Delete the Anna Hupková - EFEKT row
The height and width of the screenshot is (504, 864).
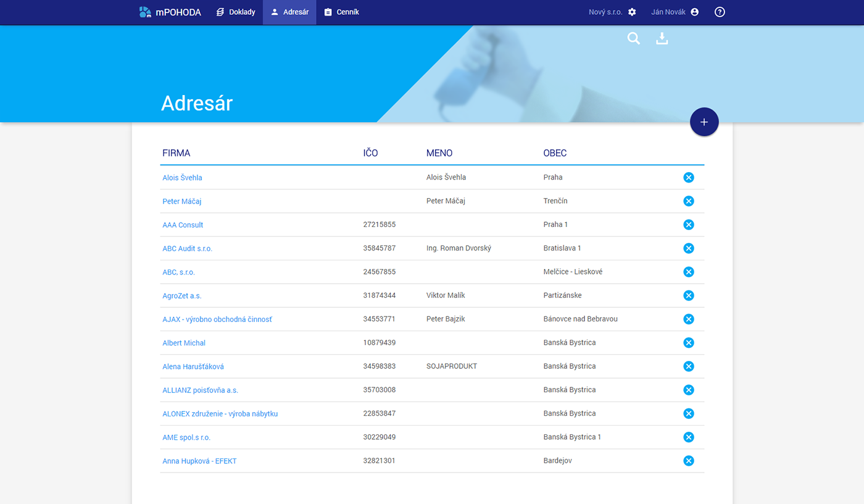pyautogui.click(x=689, y=461)
